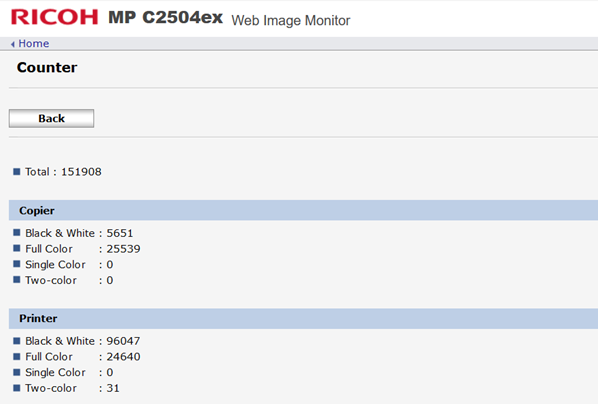Click the Back button
The height and width of the screenshot is (404, 598).
[51, 118]
